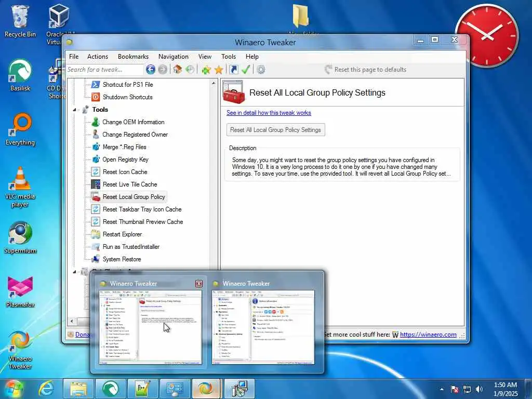
Task: Select Shortcut for PS1 File item
Action: pos(128,85)
